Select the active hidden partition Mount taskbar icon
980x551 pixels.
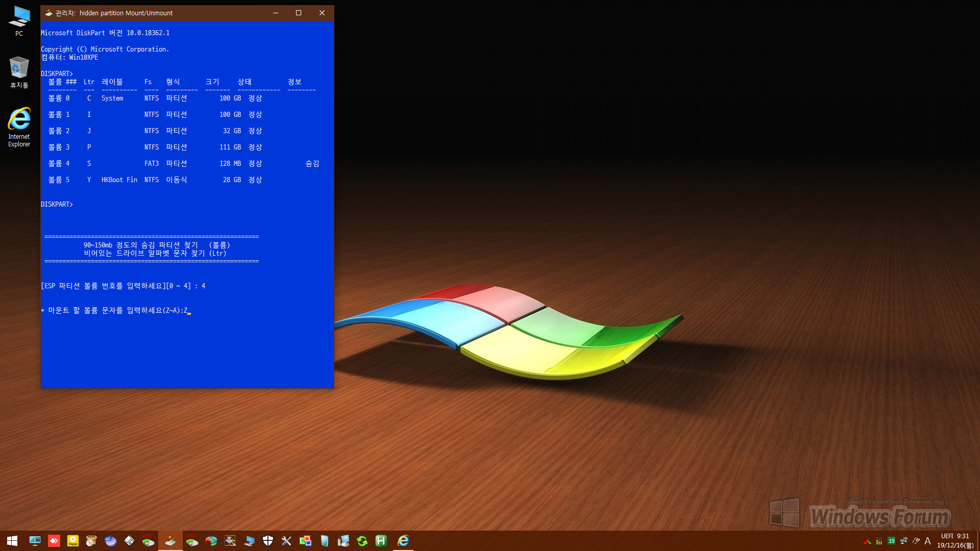(x=170, y=541)
